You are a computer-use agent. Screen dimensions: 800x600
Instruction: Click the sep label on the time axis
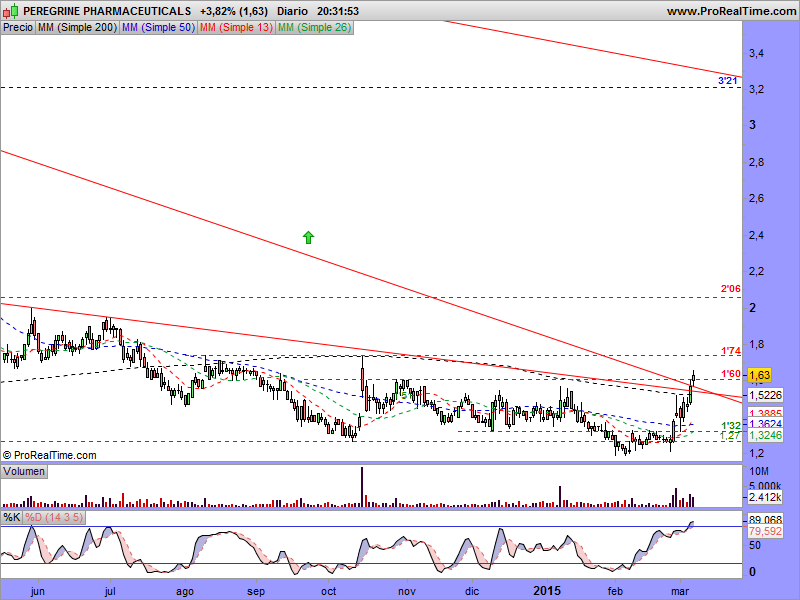point(256,591)
